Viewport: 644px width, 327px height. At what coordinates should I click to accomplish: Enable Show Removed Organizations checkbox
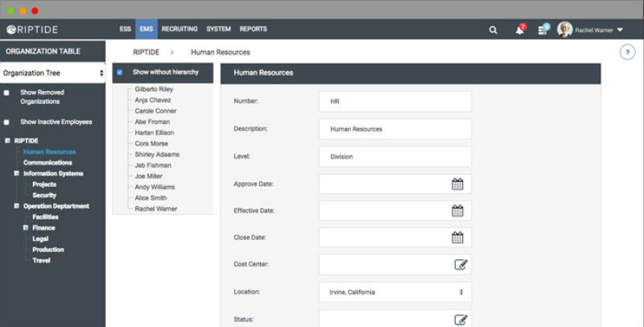coord(7,93)
